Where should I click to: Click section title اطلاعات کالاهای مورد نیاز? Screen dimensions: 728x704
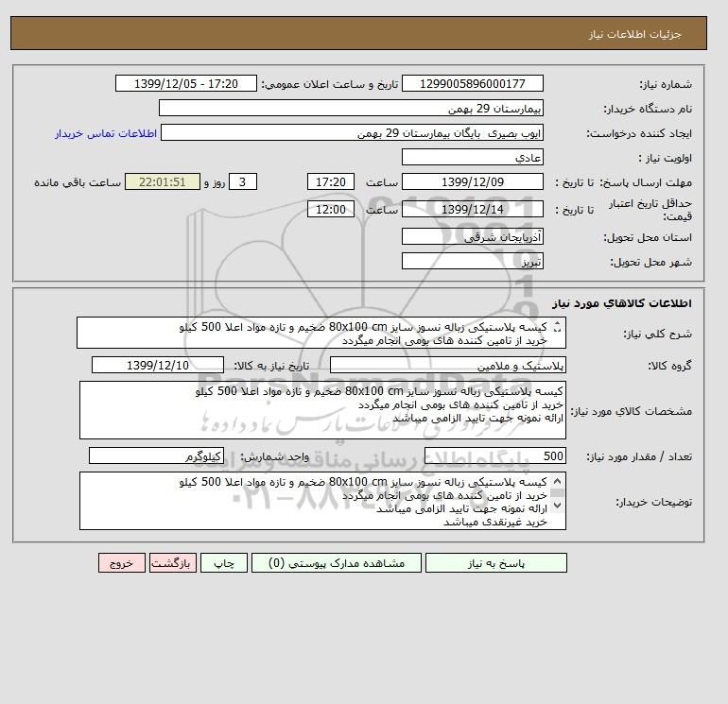622,303
